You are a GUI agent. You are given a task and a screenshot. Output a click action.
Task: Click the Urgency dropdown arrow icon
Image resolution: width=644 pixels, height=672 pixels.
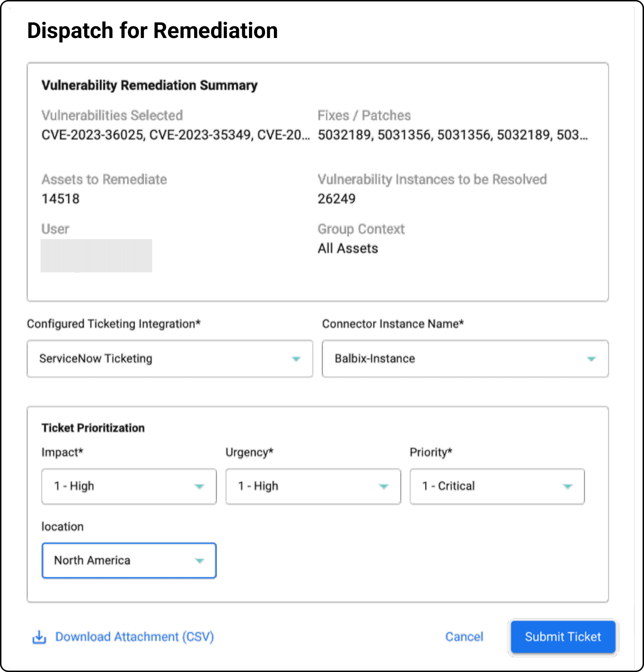point(383,486)
